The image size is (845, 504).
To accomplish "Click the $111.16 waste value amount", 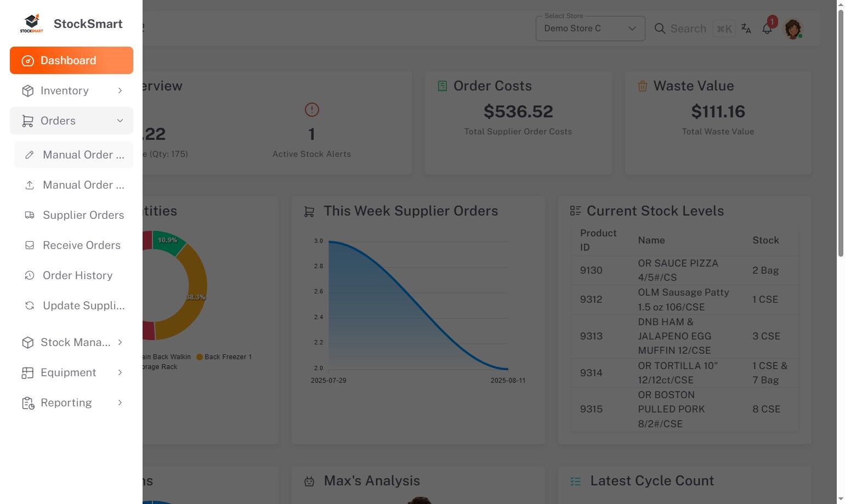I will 718,111.
